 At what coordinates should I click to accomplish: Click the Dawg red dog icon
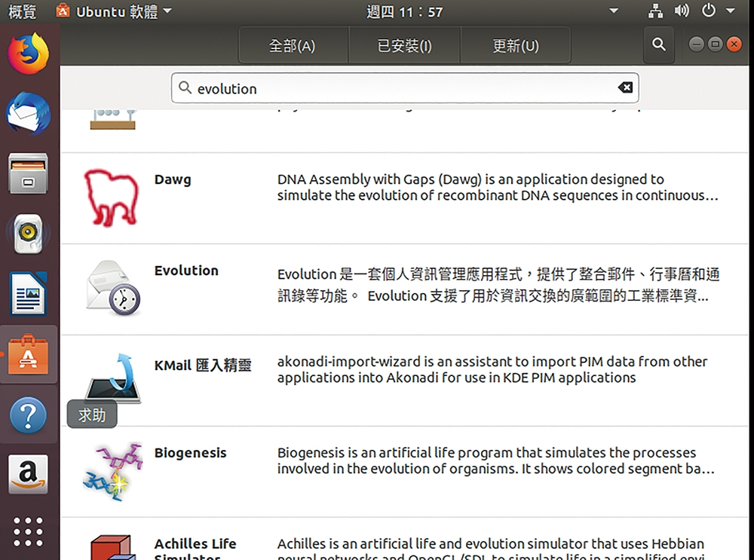(112, 197)
